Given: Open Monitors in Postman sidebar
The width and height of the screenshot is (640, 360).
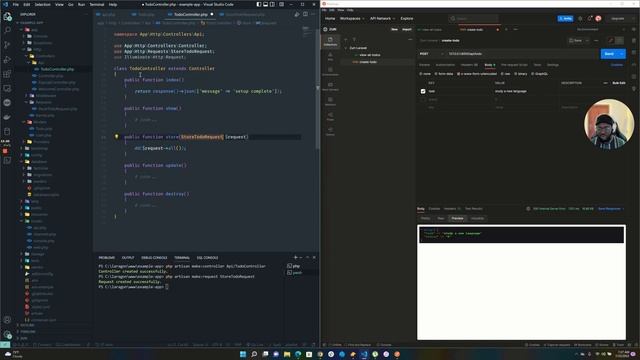Looking at the screenshot, I should [330, 102].
